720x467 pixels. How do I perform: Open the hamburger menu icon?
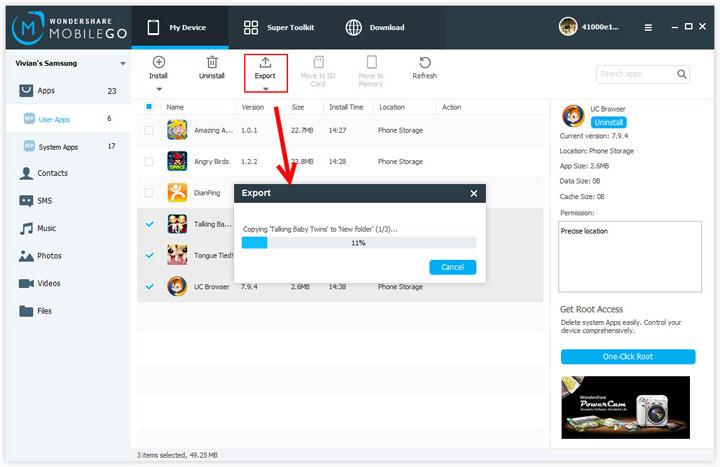(x=648, y=28)
